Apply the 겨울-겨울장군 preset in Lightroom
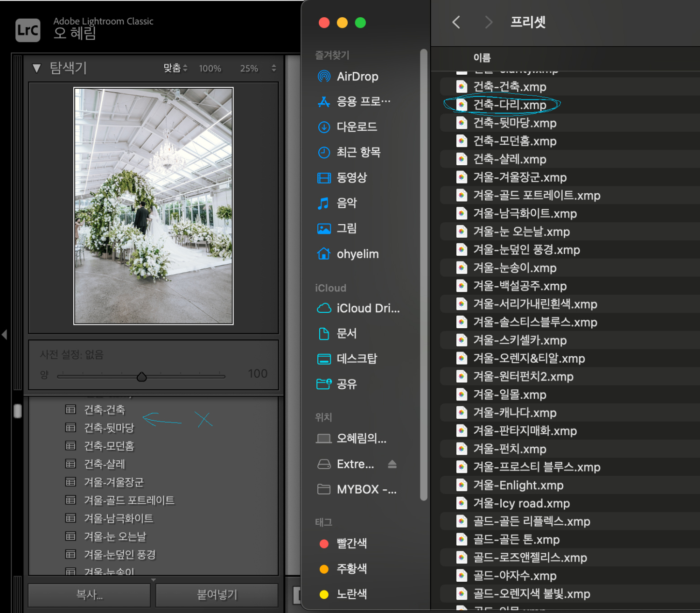This screenshot has width=700, height=613. (114, 482)
